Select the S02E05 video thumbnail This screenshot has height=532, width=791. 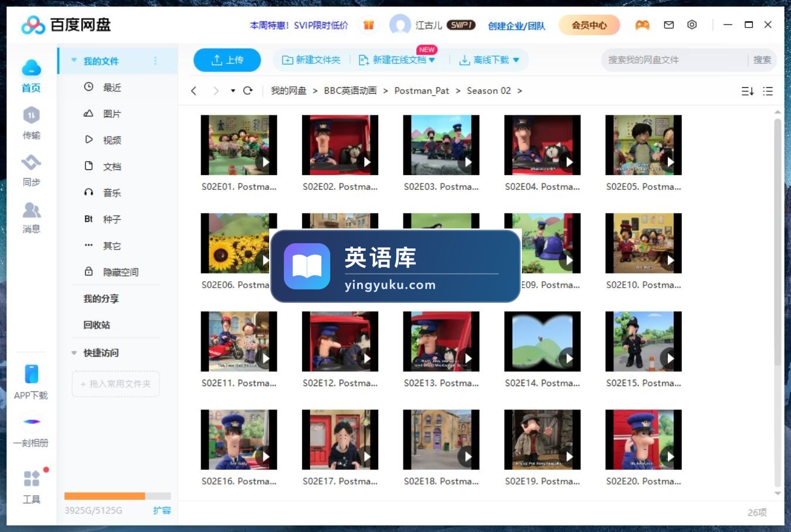click(643, 145)
